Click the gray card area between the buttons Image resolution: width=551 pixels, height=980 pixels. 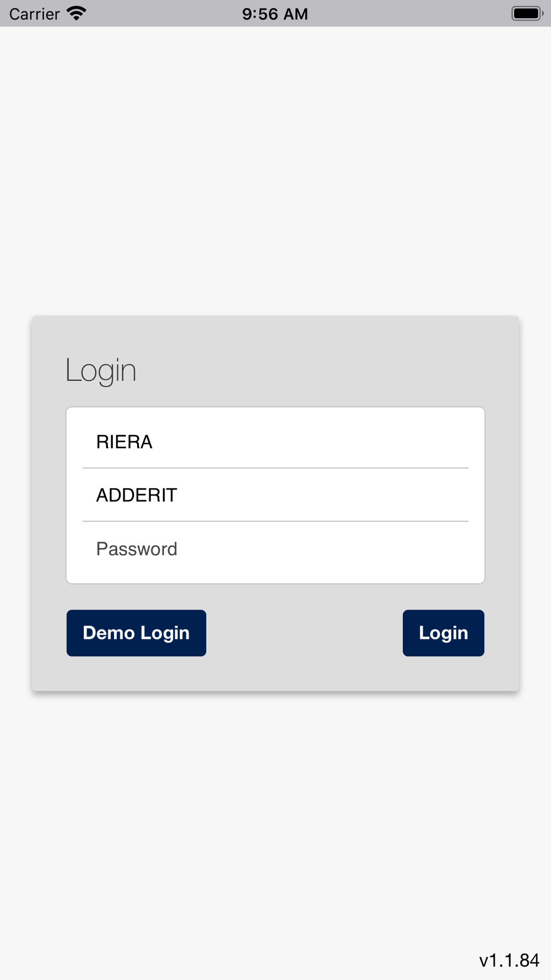[x=304, y=633]
